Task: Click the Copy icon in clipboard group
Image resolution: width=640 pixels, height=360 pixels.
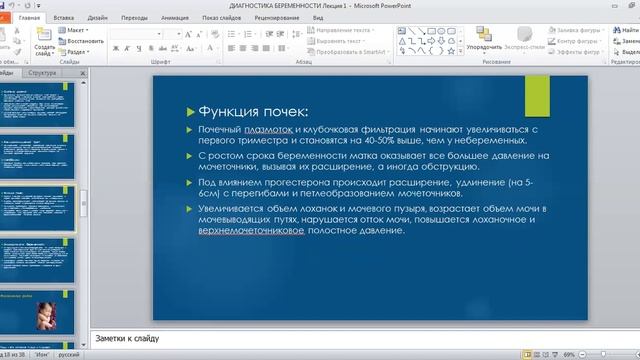Action: [x=17, y=41]
